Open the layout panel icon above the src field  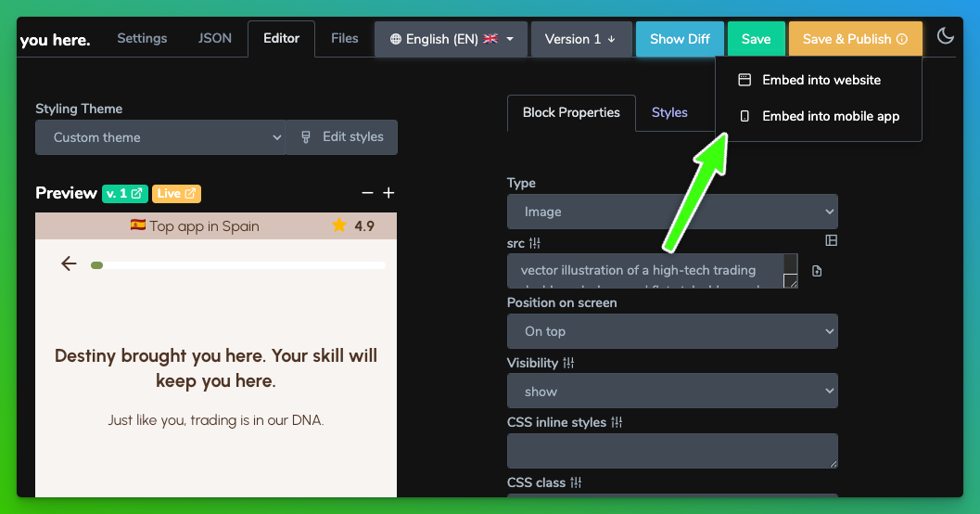(832, 240)
